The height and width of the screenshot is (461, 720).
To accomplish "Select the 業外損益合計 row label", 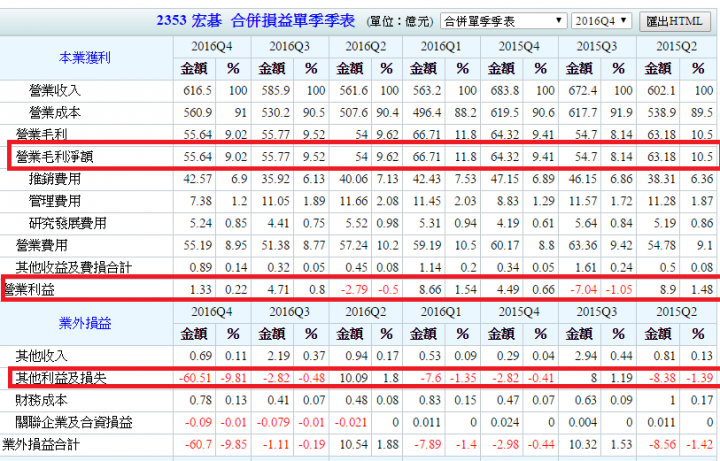I will click(x=41, y=444).
